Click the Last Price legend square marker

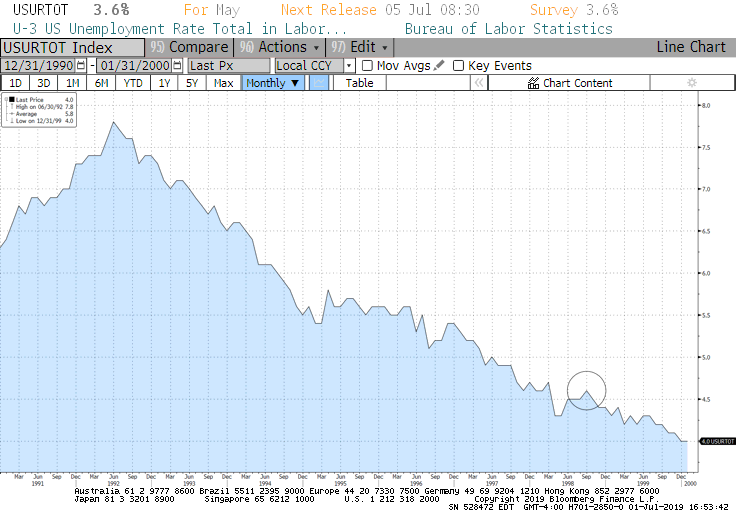pos(10,100)
